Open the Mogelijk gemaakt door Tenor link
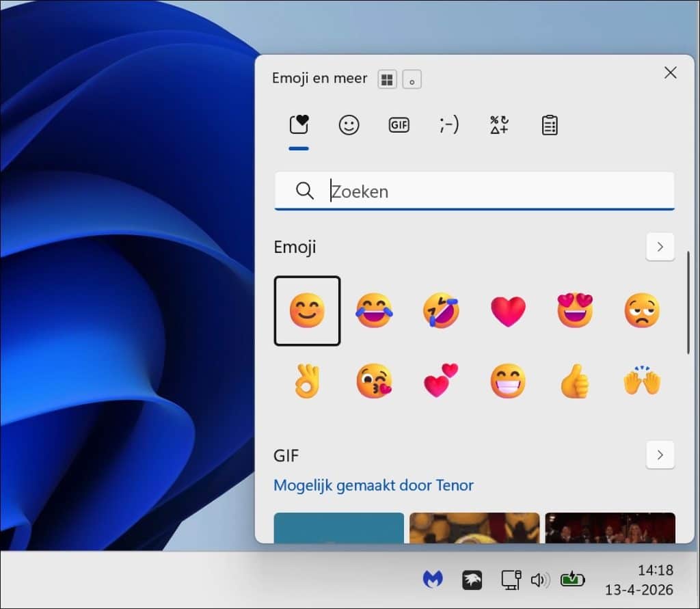700x609 pixels. (373, 485)
